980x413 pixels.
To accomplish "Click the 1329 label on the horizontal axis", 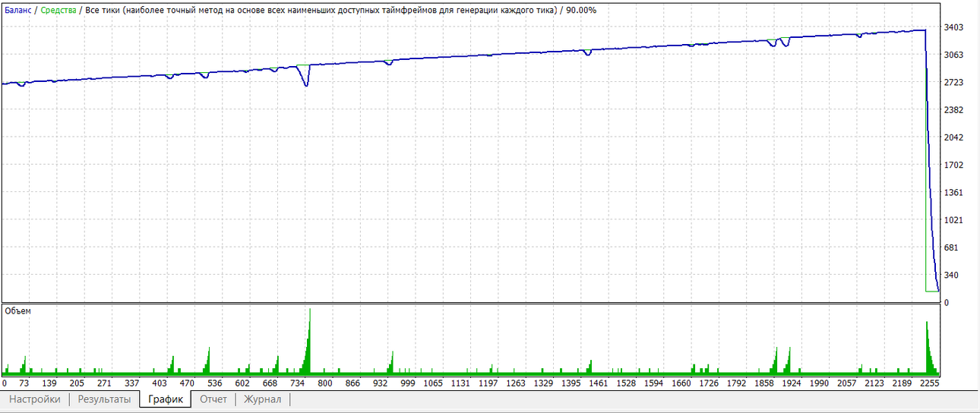I will pos(543,384).
